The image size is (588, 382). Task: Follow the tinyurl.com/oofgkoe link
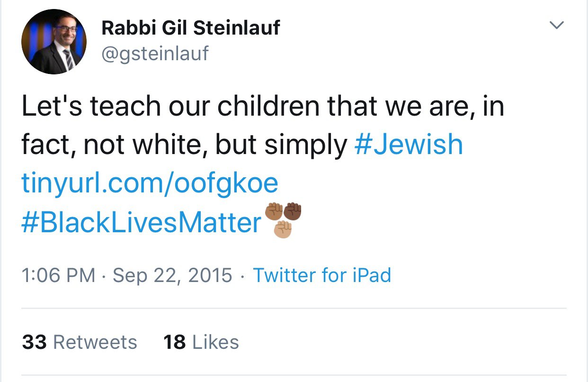[x=150, y=183]
